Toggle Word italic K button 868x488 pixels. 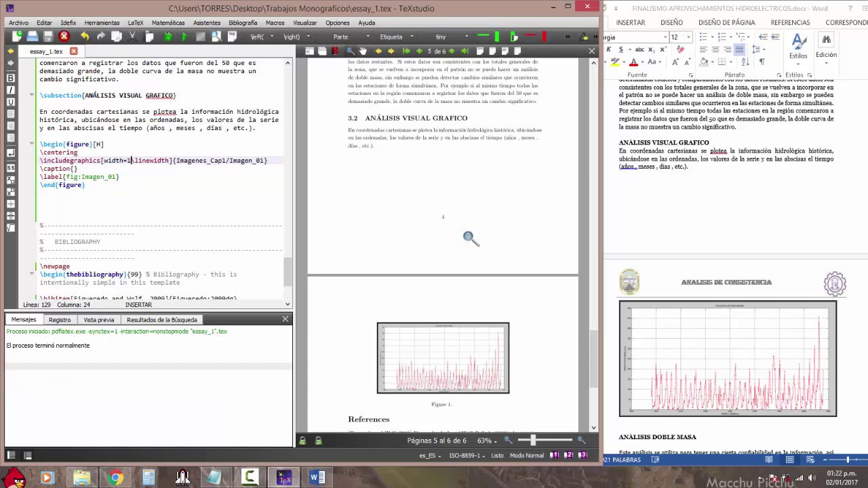pyautogui.click(x=609, y=49)
